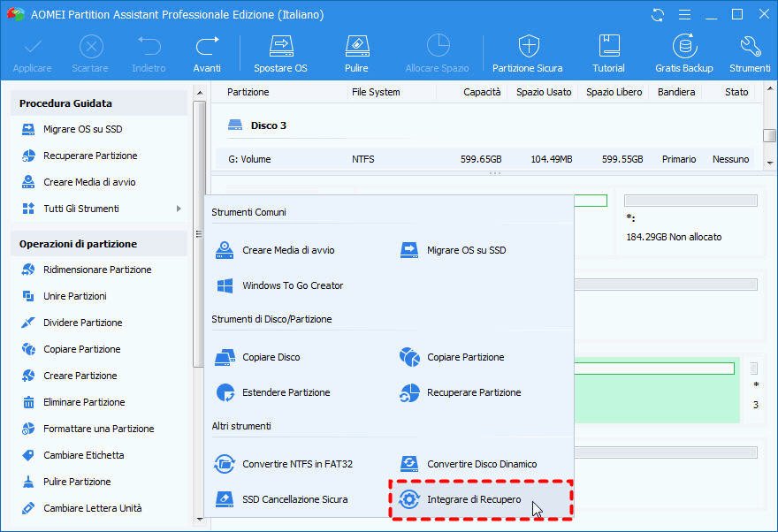
Task: Click the Scartare discard icon
Action: coord(91,47)
